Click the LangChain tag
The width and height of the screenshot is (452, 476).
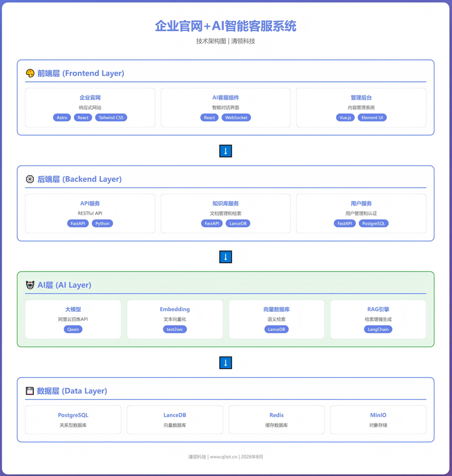[378, 329]
